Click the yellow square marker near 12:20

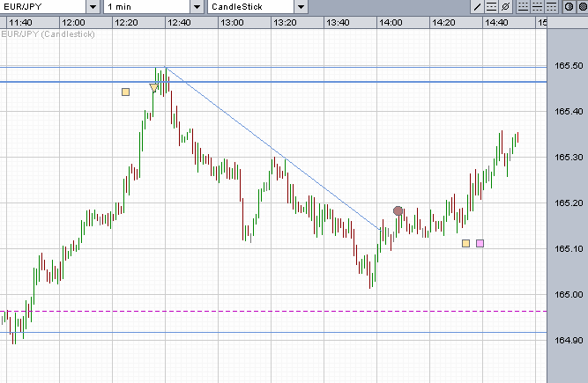pos(126,92)
